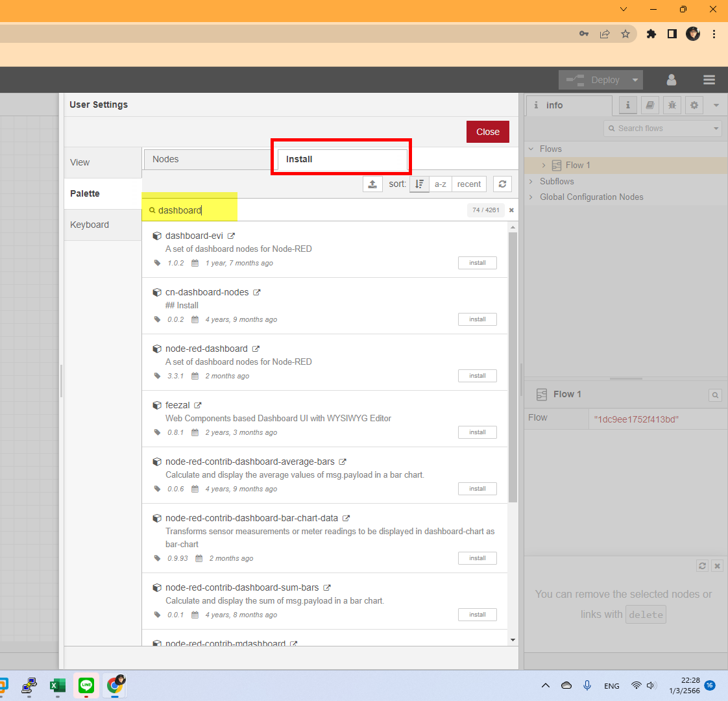This screenshot has width=728, height=701.
Task: Click the Deploy button
Action: [594, 80]
